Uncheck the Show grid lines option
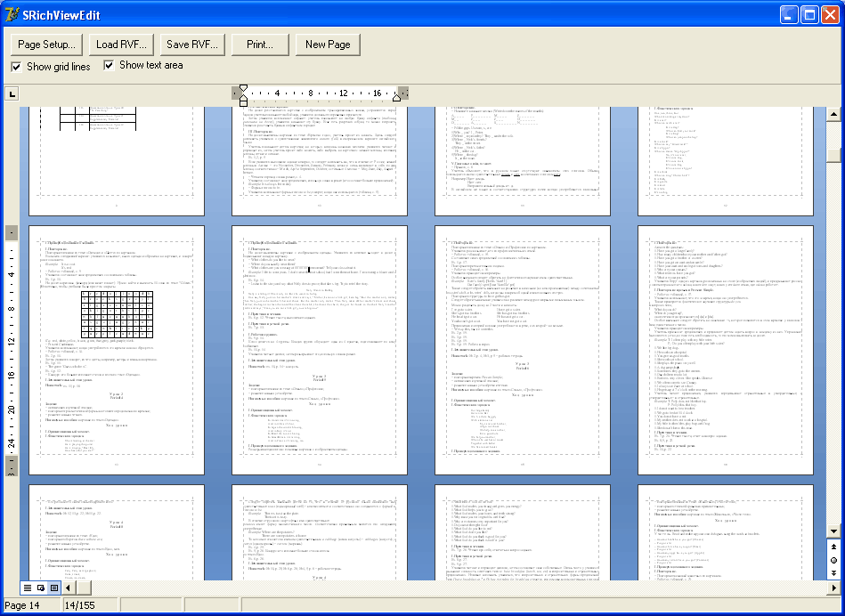Viewport: 845px width, 616px height. 15,66
